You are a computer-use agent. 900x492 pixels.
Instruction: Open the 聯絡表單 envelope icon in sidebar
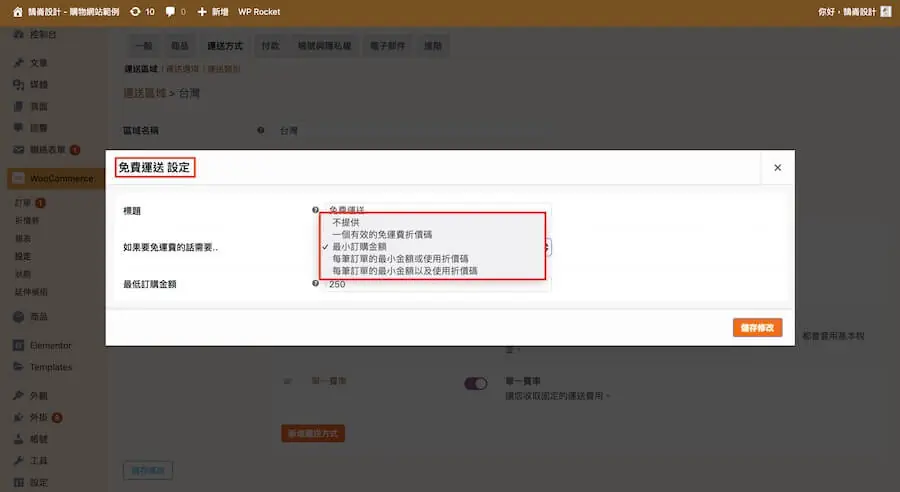(18, 149)
